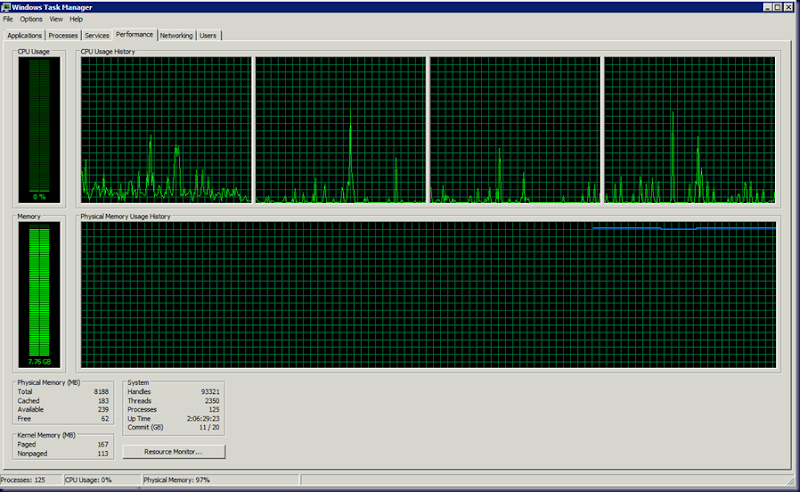The image size is (800, 492).
Task: Open the View menu
Action: [56, 19]
